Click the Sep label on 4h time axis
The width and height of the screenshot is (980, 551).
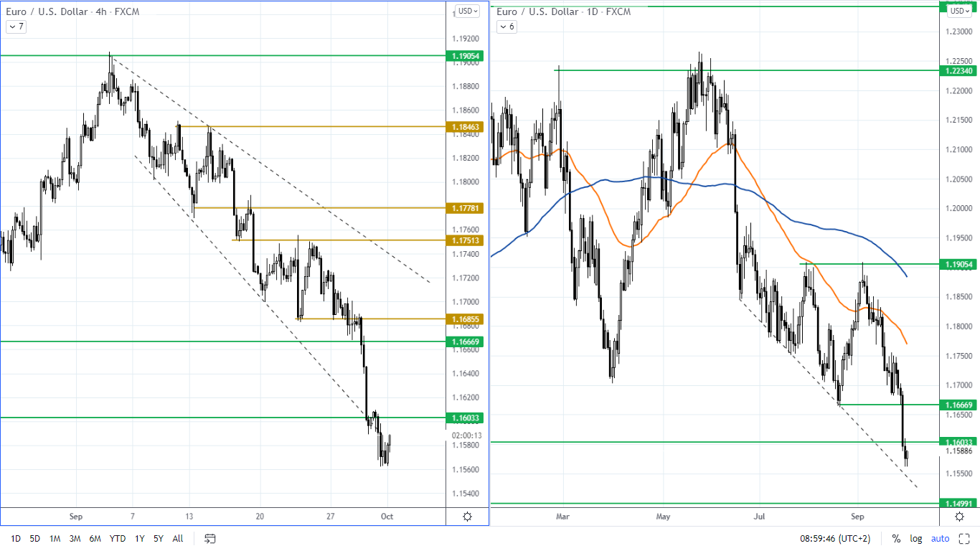[77, 517]
